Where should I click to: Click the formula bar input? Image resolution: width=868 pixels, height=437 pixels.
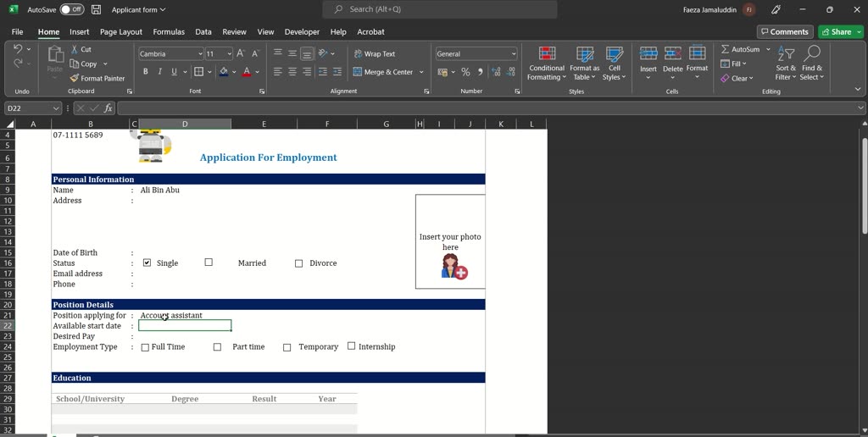(486, 108)
